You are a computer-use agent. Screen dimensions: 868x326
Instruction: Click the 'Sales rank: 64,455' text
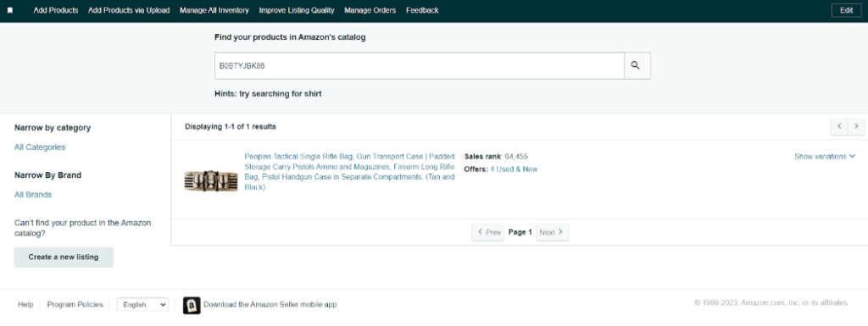click(x=496, y=157)
